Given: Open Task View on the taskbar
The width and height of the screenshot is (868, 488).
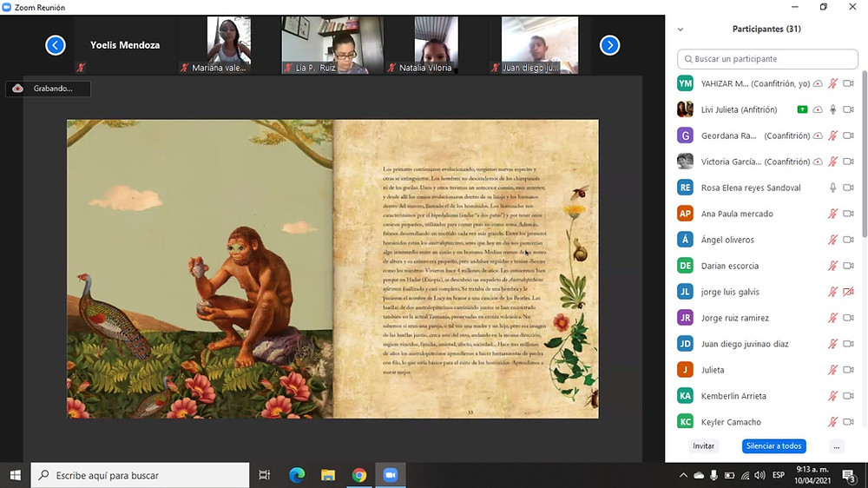Looking at the screenshot, I should point(265,475).
